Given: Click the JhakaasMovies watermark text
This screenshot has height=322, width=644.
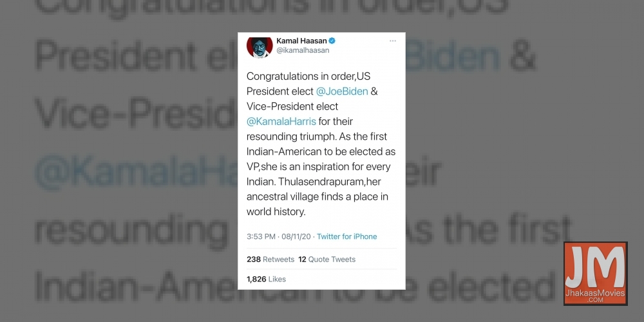Looking at the screenshot, I should coord(594,294).
